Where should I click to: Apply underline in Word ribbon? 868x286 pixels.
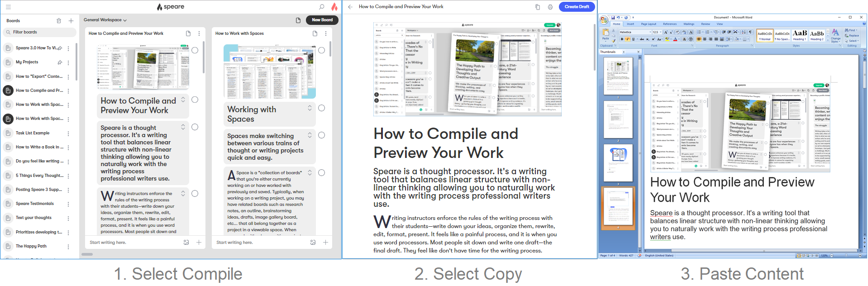click(x=633, y=39)
